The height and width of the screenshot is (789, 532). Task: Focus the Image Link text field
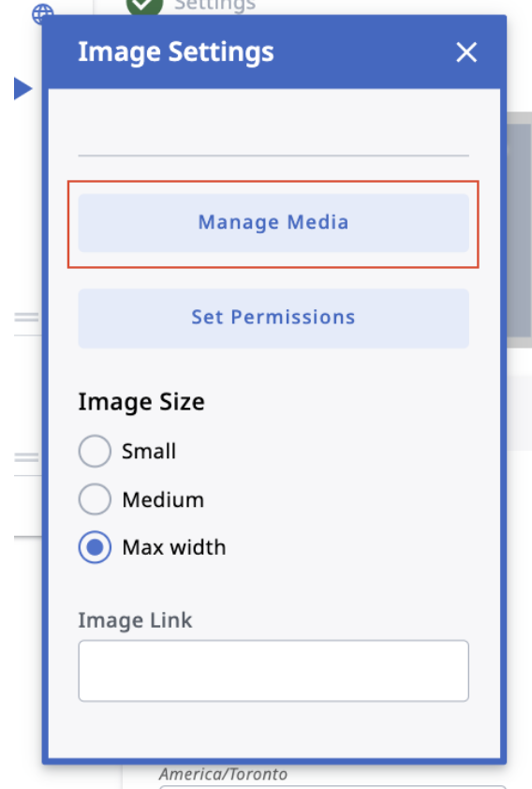273,671
